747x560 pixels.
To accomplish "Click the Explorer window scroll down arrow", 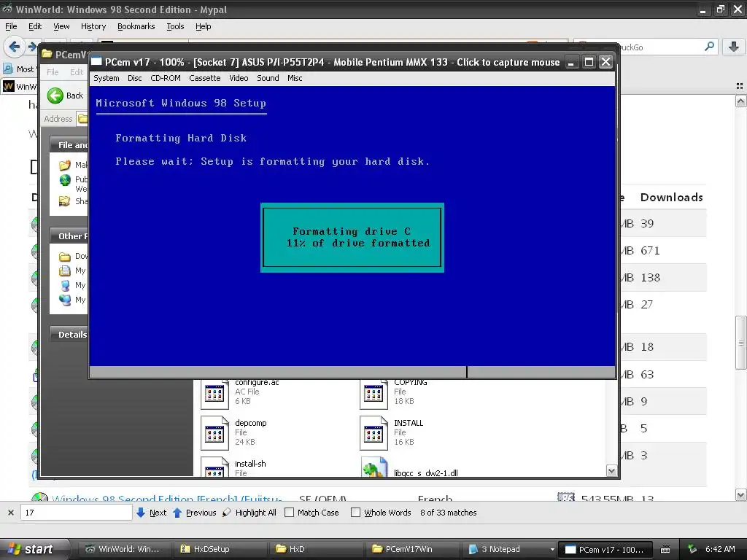I will 612,471.
